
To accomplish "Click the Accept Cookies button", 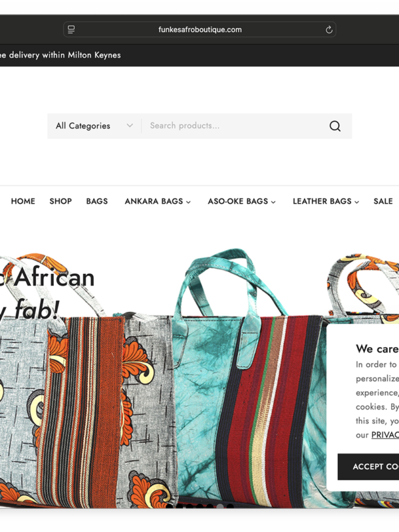I will click(x=368, y=467).
